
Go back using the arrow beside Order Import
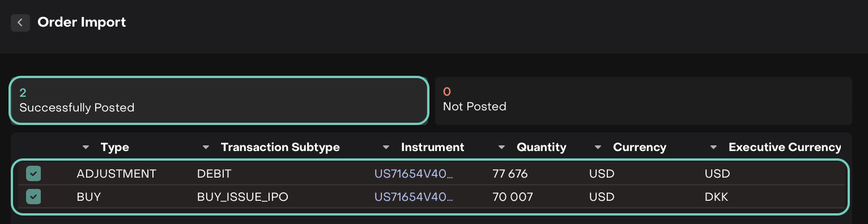(x=20, y=23)
